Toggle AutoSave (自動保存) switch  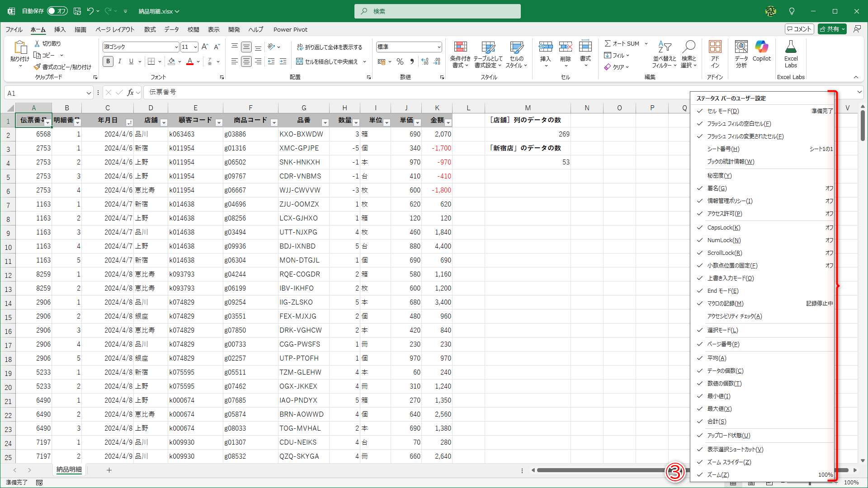pos(57,11)
